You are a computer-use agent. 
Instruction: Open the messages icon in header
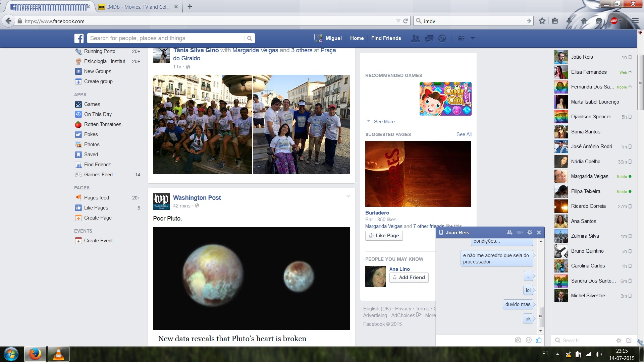(429, 38)
